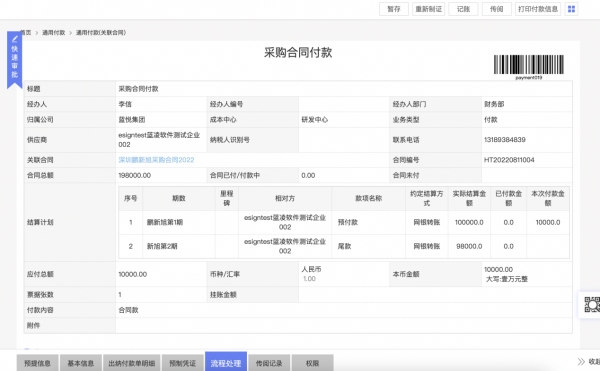600x371 pixels.
Task: Open the 出纳付款单明细 tab
Action: (132, 363)
